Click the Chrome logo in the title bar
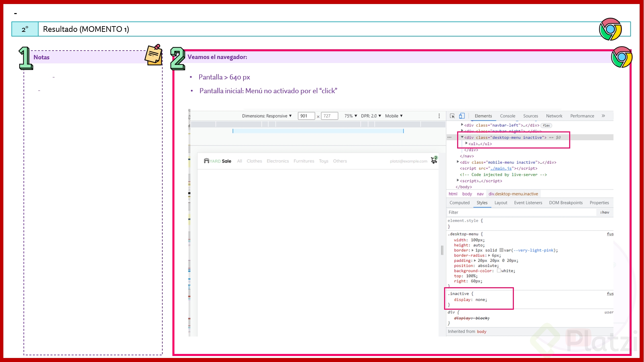The image size is (644, 362). 610,29
